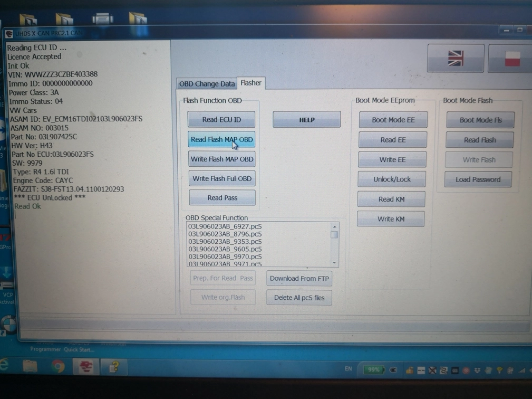Click the UHDS app icon in the title bar
Image resolution: width=532 pixels, height=399 pixels.
click(x=9, y=33)
